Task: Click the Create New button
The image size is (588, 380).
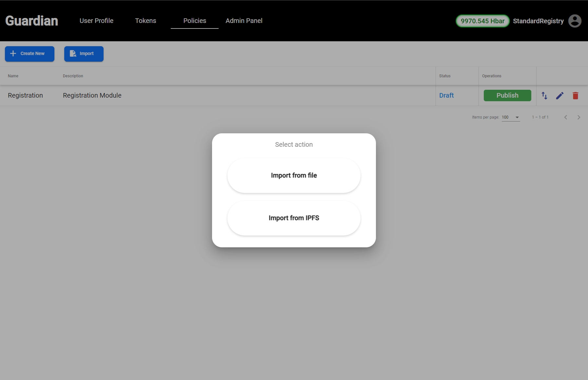Action: pyautogui.click(x=29, y=54)
